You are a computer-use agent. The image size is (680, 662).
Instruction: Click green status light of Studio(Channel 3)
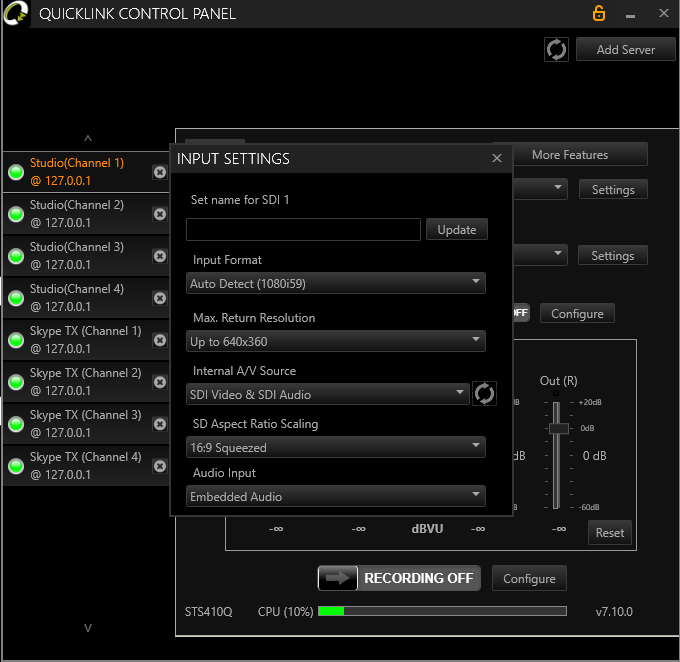[16, 256]
